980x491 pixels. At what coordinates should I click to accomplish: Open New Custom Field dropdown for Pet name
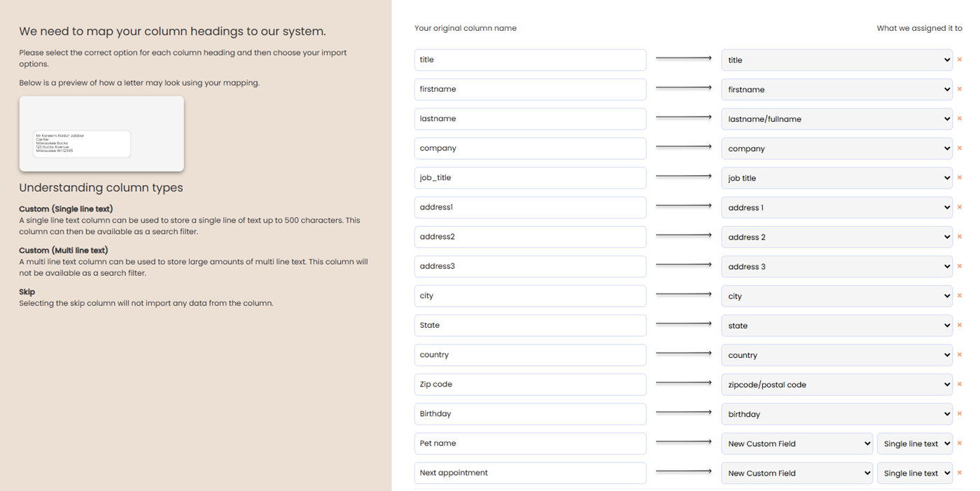tap(797, 443)
